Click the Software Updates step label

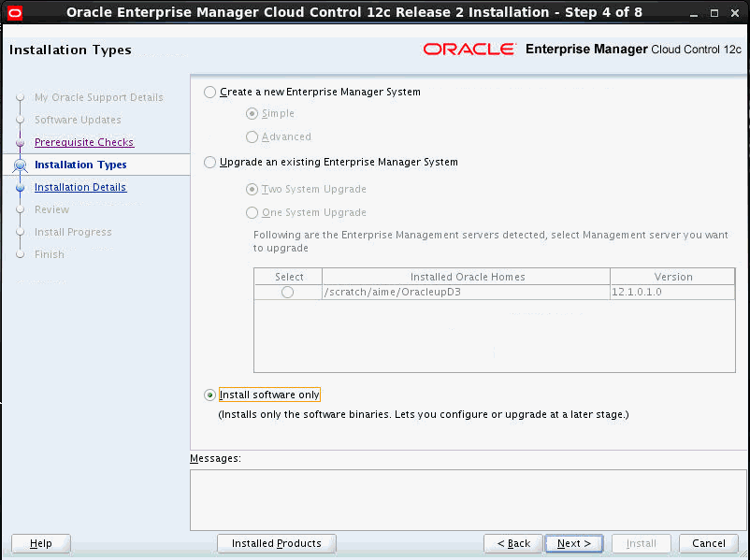[78, 120]
